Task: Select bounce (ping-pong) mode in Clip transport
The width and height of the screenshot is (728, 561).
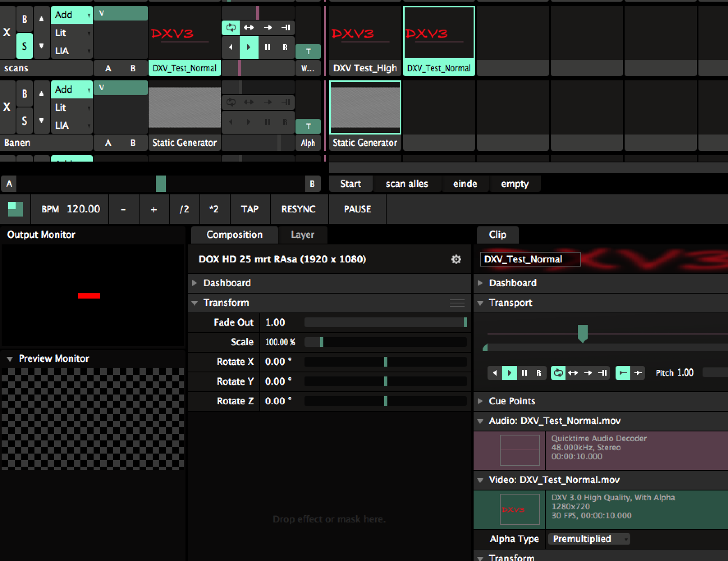Action: click(573, 373)
